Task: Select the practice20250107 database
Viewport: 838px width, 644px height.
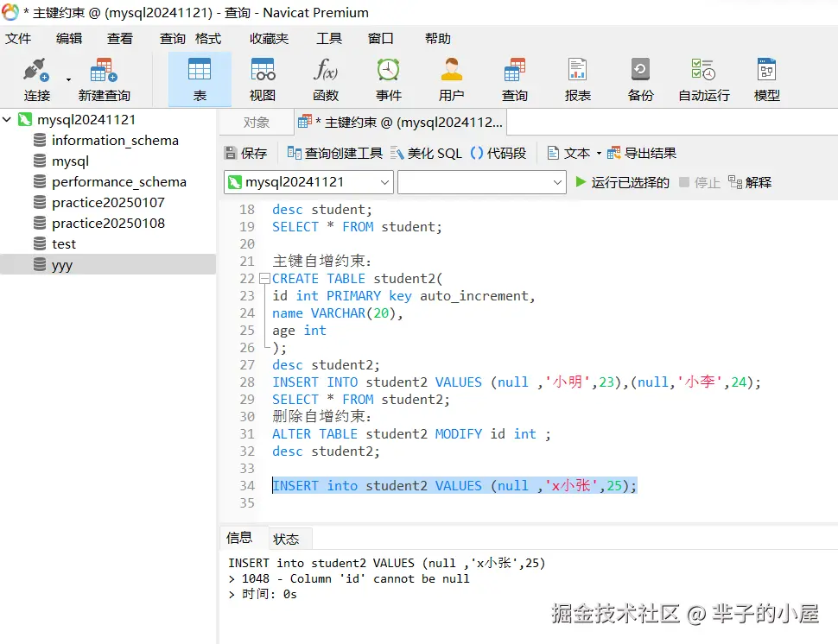Action: click(x=108, y=203)
